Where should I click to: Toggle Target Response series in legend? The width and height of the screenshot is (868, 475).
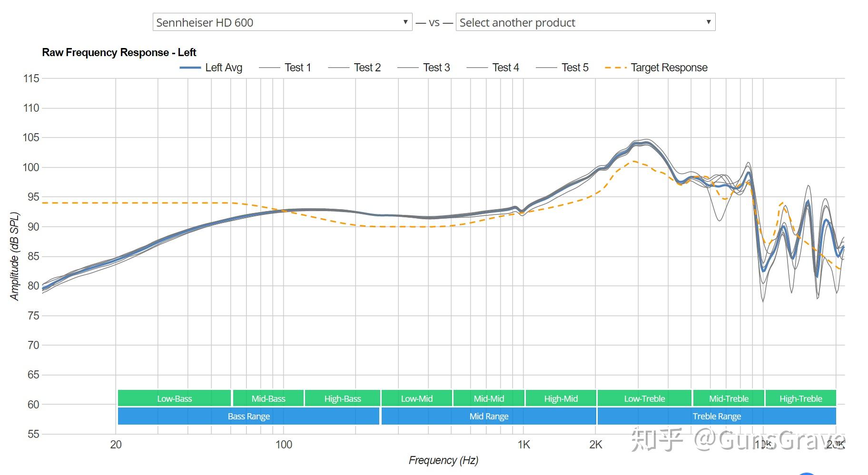(x=656, y=68)
